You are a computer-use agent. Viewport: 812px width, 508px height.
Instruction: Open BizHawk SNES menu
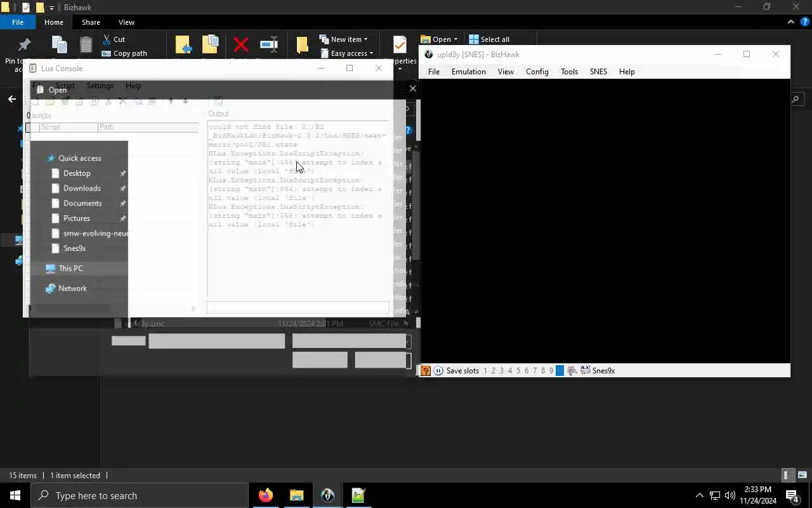(598, 72)
